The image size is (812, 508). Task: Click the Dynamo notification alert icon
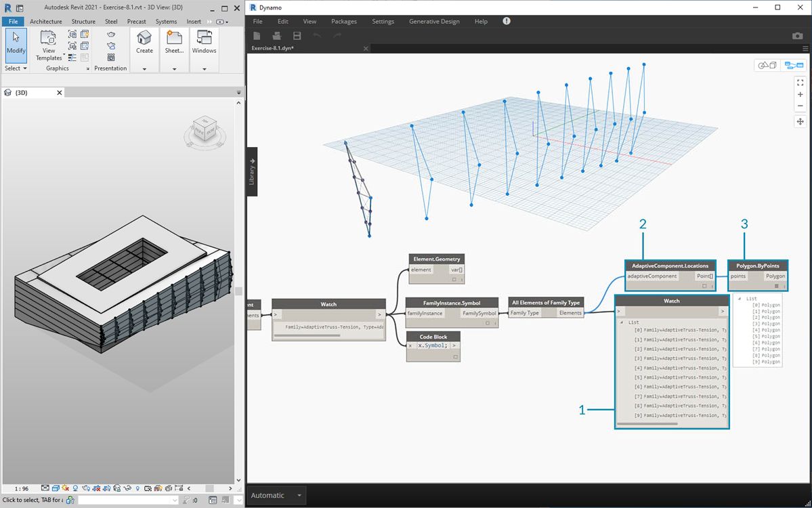click(507, 22)
